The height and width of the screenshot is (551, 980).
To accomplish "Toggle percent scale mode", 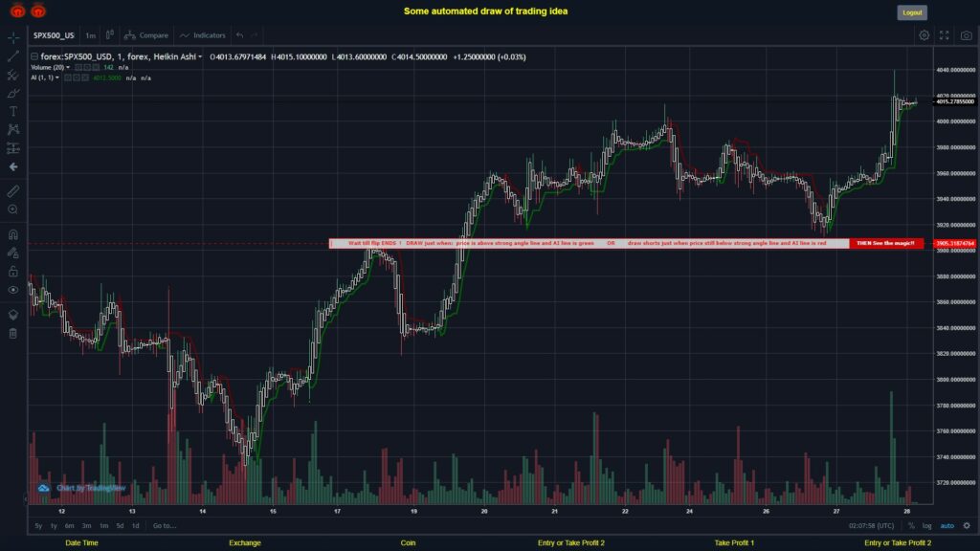I will tap(911, 526).
